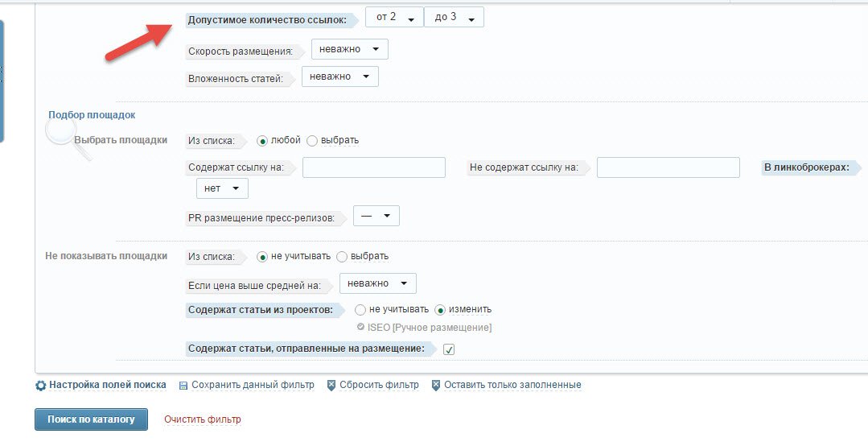Click the checkmark icon beside ISEO project
868x446 pixels.
[361, 327]
